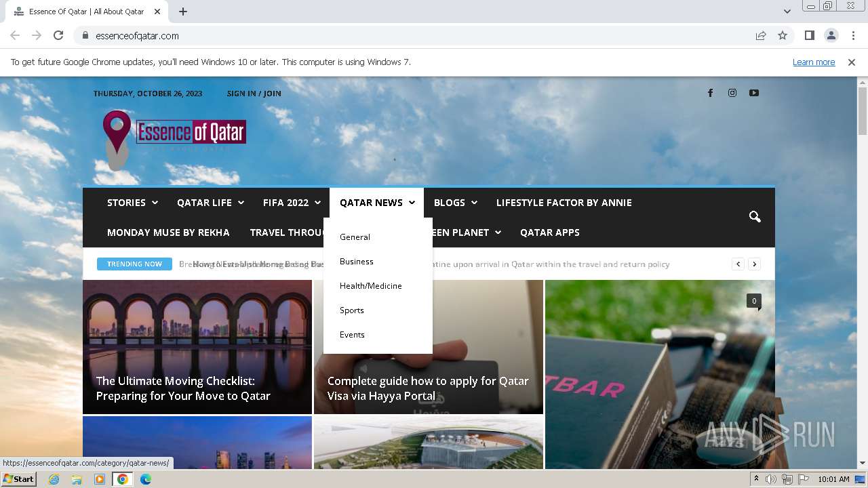Screen dimensions: 868x488
Task: Open the city skyline article thumbnail
Action: [x=197, y=443]
